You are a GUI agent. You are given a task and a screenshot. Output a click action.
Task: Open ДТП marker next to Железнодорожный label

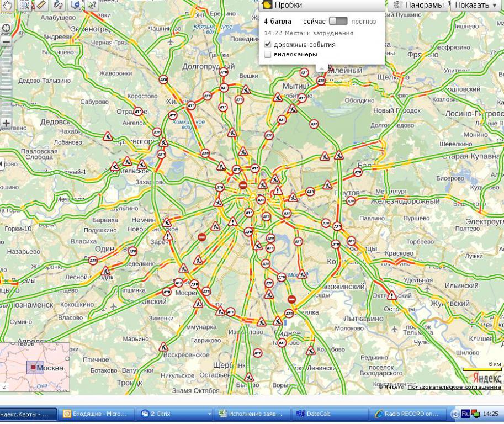pos(351,201)
